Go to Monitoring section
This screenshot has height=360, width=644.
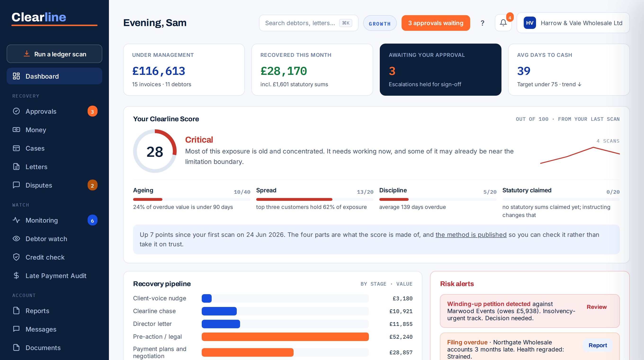(54, 220)
